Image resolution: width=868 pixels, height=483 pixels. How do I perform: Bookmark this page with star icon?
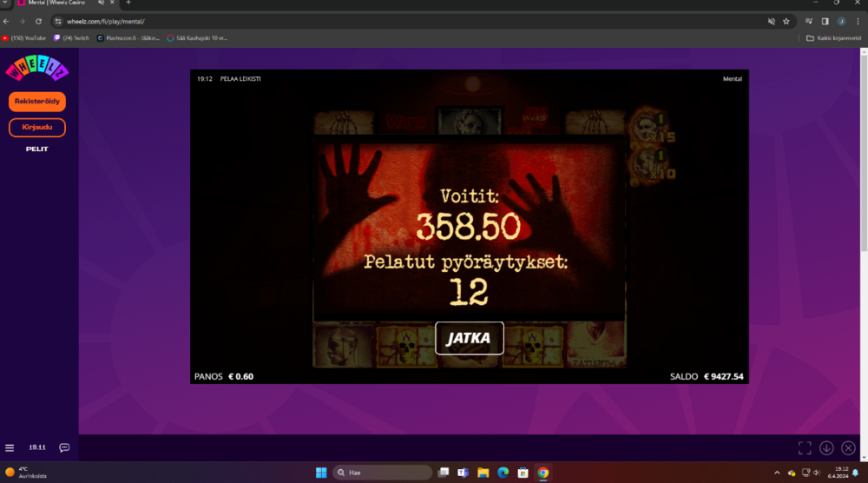click(786, 22)
